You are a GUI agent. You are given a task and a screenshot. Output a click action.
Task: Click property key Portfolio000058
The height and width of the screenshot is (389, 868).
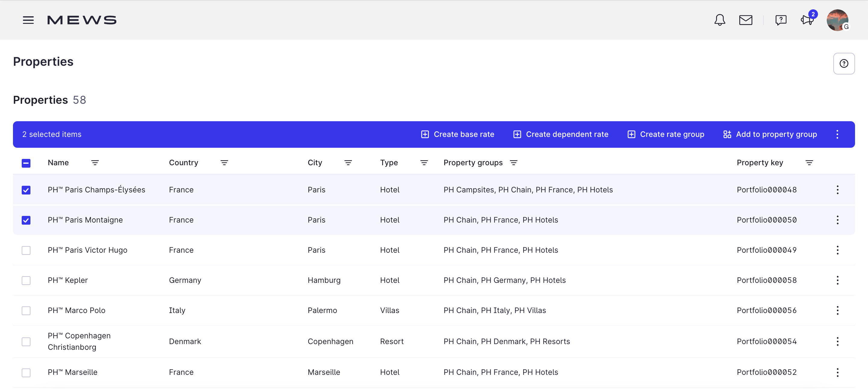tap(766, 280)
